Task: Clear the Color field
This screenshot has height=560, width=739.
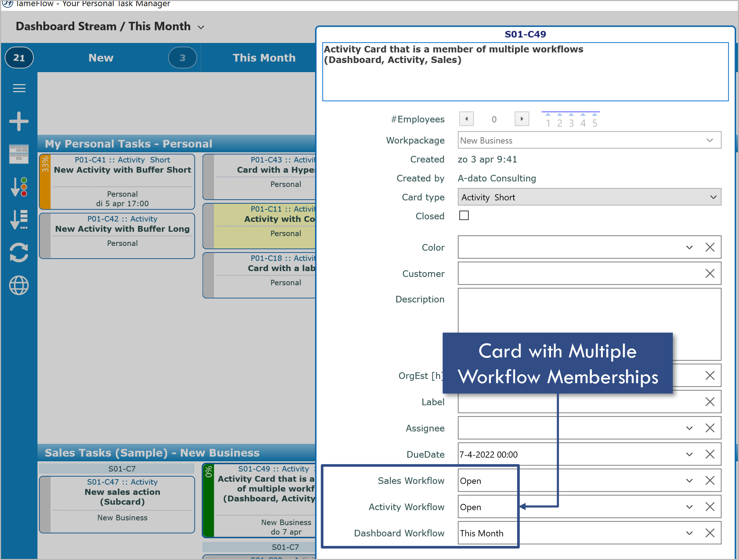Action: [x=710, y=247]
